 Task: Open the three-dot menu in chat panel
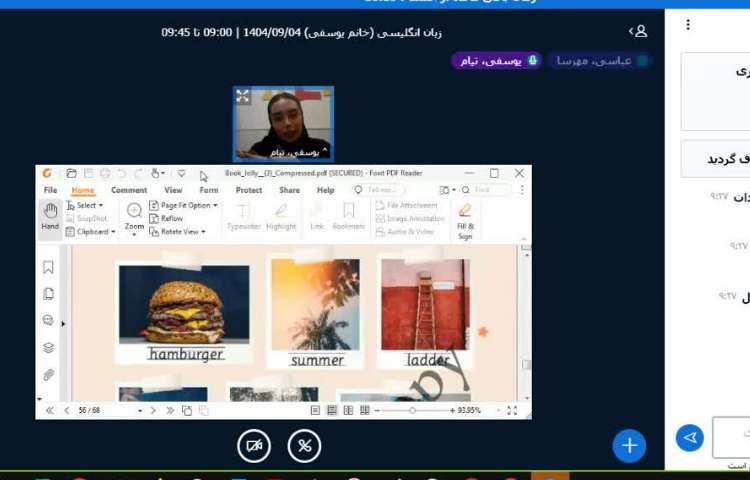click(x=688, y=24)
